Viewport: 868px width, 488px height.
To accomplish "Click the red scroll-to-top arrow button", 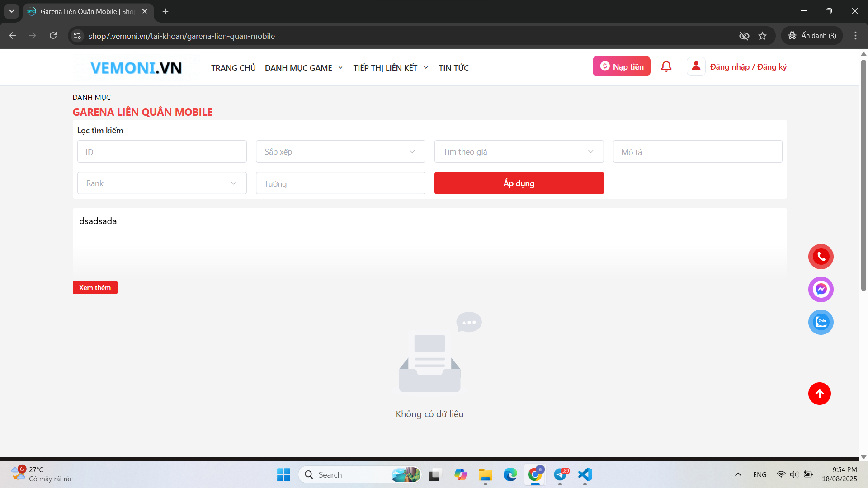I will pyautogui.click(x=819, y=394).
